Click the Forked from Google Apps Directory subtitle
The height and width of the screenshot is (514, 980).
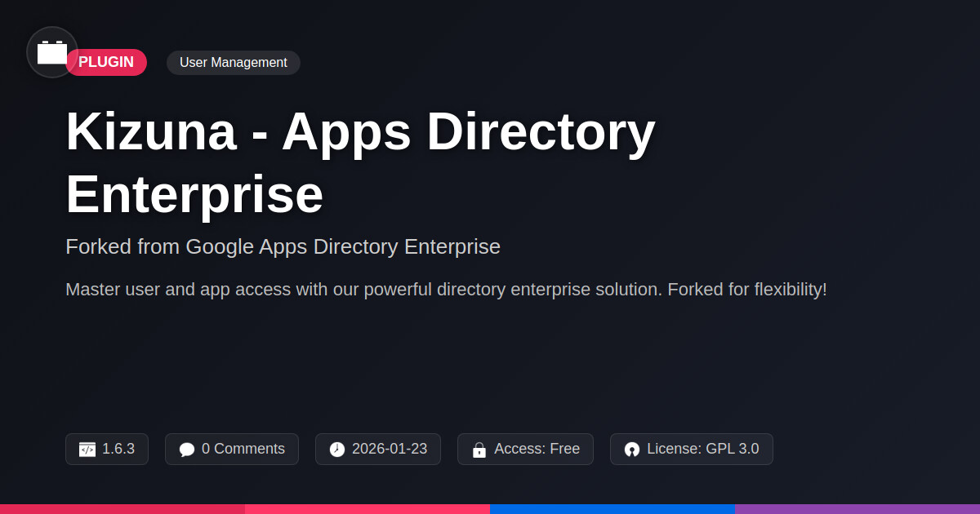(x=283, y=246)
